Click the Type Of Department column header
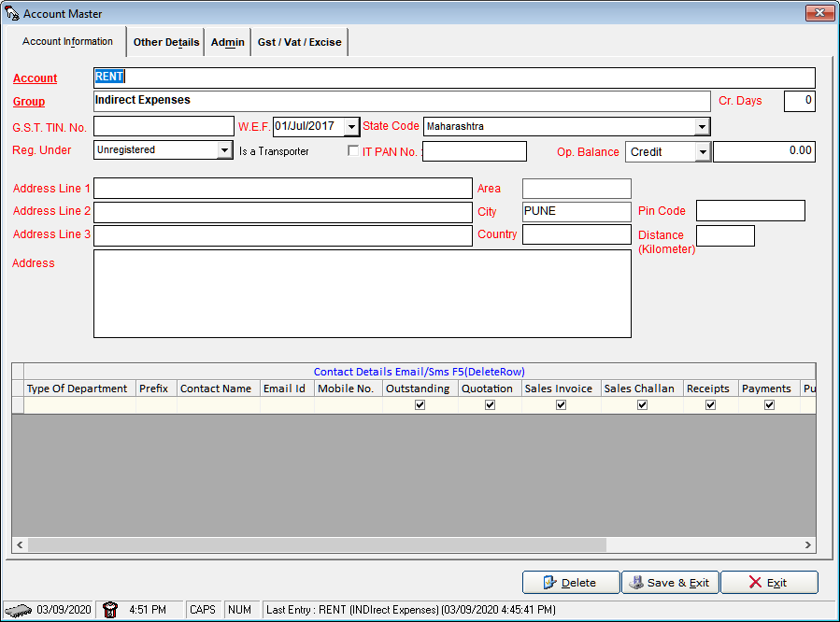This screenshot has height=622, width=840. pyautogui.click(x=79, y=389)
